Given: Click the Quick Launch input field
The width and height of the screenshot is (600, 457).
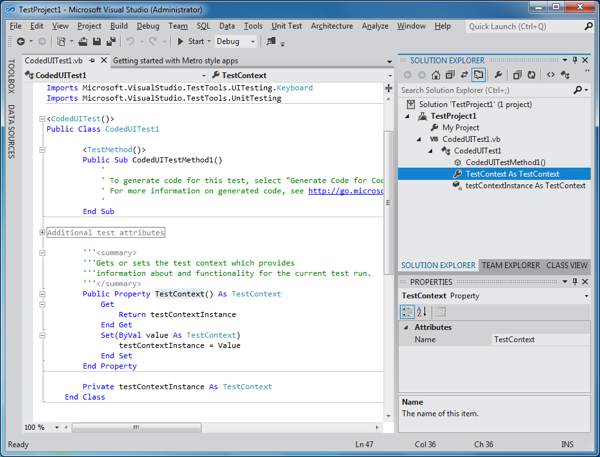Looking at the screenshot, I should coord(524,26).
